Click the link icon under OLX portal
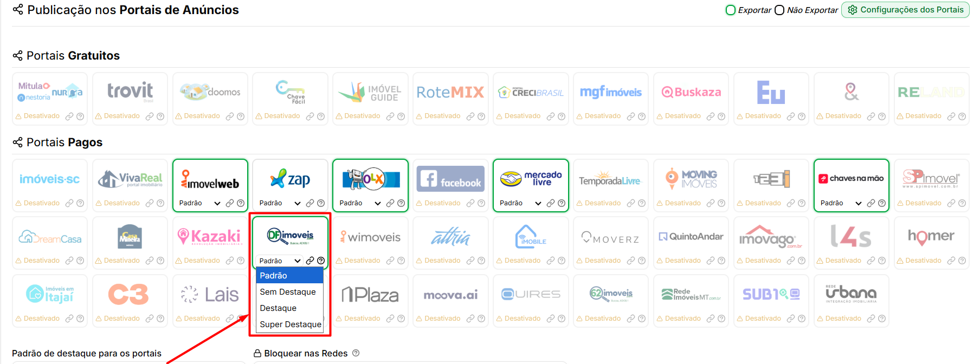The width and height of the screenshot is (980, 364). (x=390, y=203)
